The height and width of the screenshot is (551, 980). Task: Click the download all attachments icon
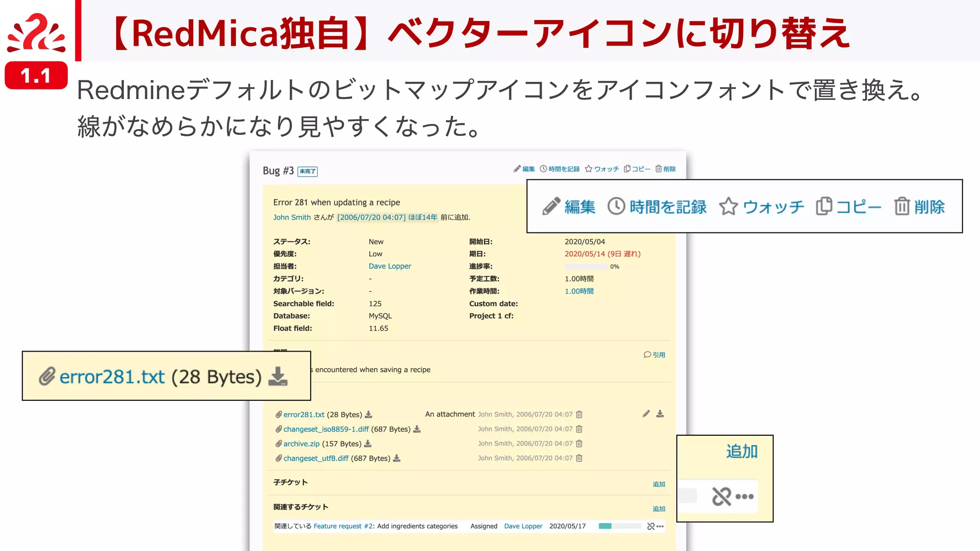(660, 414)
